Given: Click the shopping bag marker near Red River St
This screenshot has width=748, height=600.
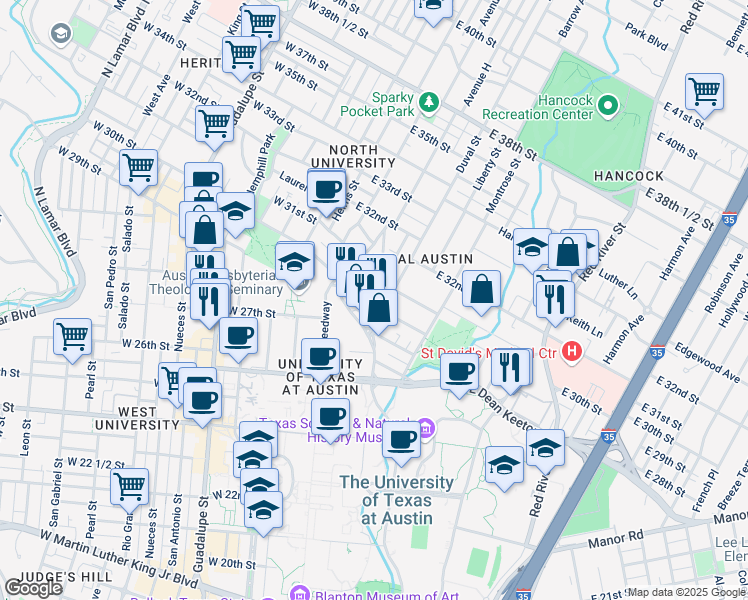Looking at the screenshot, I should click(568, 253).
